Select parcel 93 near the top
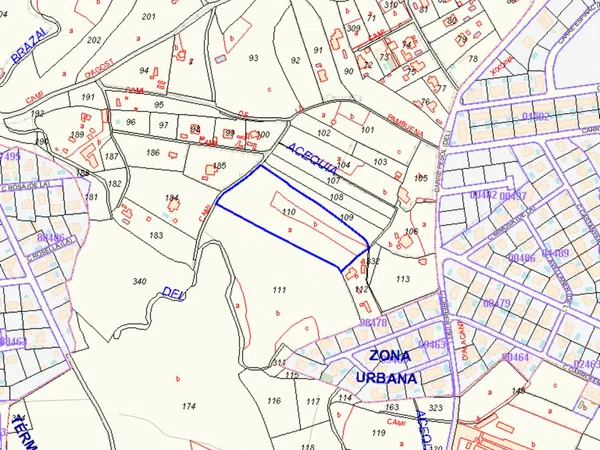600x450 pixels. [x=253, y=58]
